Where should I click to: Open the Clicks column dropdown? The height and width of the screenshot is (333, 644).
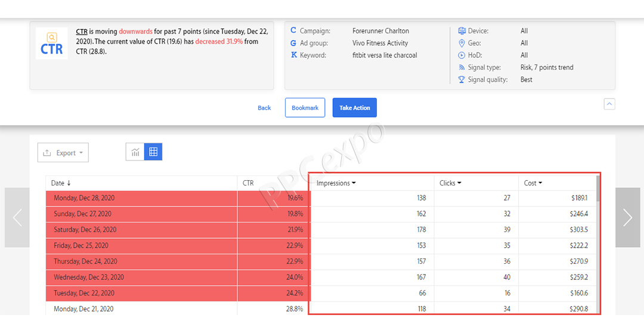coord(459,183)
